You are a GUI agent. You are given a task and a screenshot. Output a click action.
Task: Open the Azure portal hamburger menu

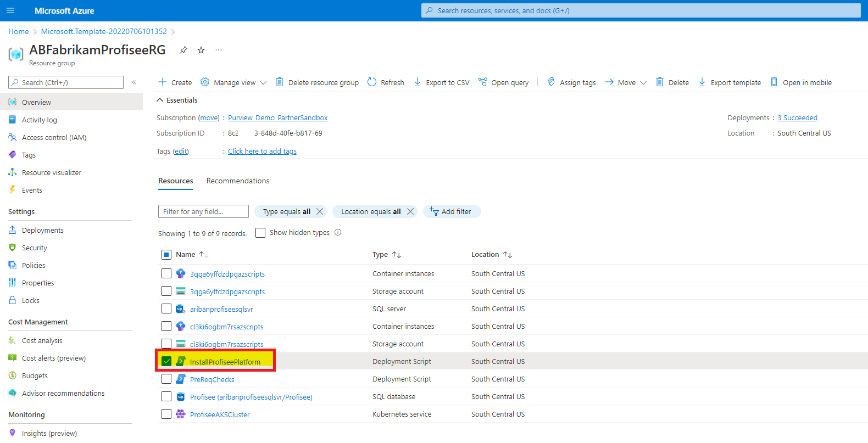pyautogui.click(x=10, y=10)
